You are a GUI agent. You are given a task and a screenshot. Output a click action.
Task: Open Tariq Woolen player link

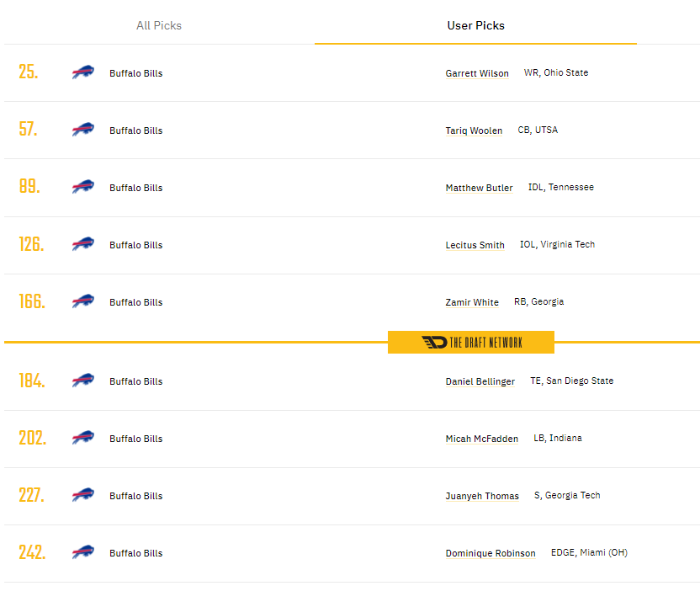click(x=474, y=130)
